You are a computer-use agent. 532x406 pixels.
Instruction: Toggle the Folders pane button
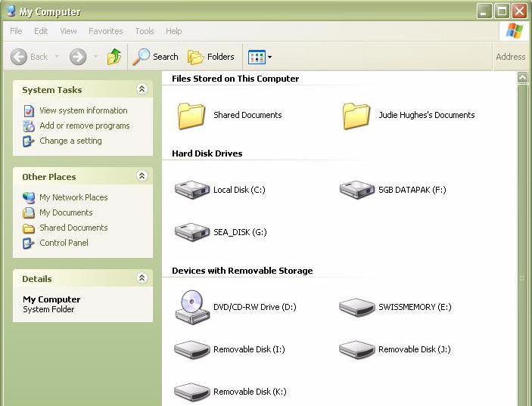click(x=211, y=57)
